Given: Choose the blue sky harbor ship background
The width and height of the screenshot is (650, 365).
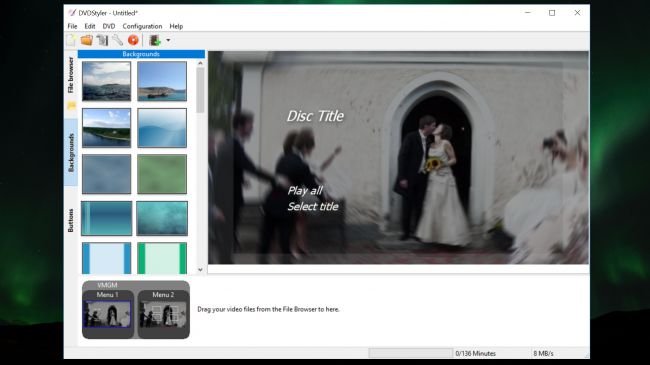Looking at the screenshot, I should click(x=162, y=81).
